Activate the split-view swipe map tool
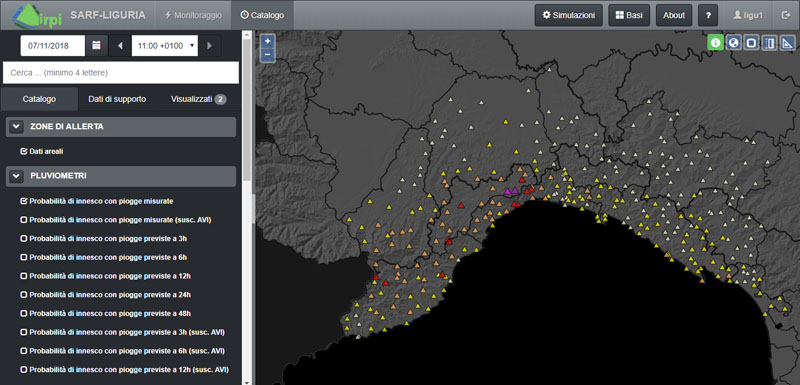This screenshot has height=385, width=800. click(769, 43)
